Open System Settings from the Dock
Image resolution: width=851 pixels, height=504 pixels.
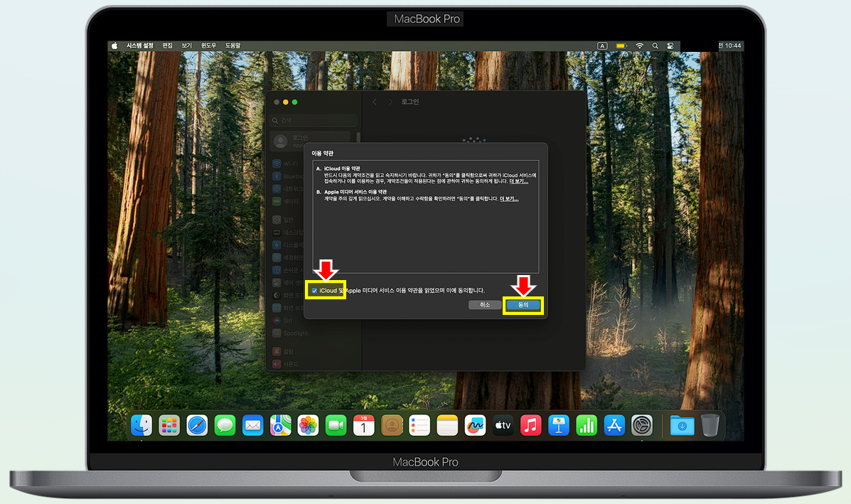click(x=642, y=425)
